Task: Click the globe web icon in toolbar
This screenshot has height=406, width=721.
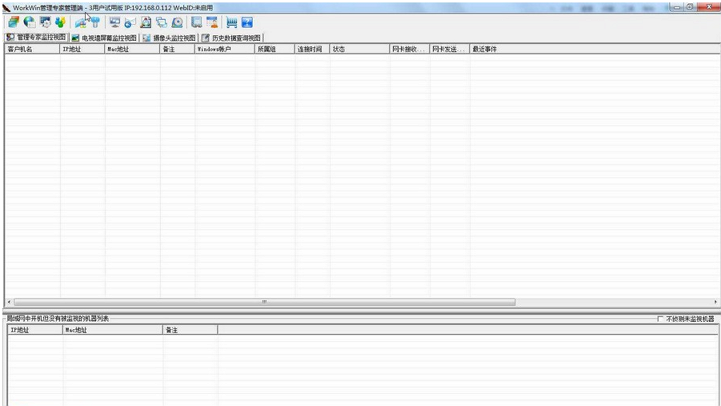Action: pyautogui.click(x=29, y=22)
